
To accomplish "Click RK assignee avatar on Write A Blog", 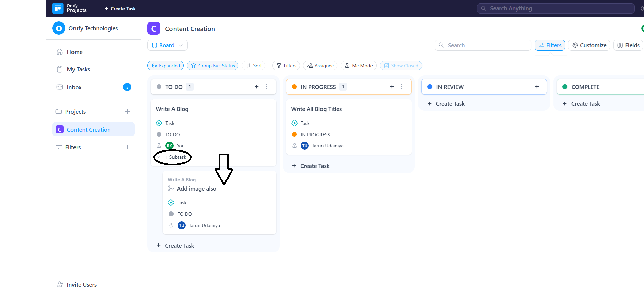I will coord(169,146).
